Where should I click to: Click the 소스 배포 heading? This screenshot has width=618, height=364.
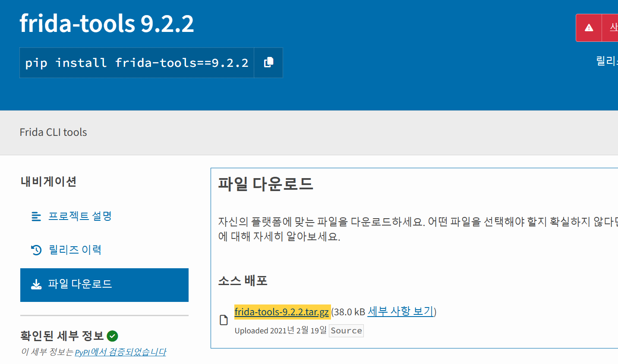[x=243, y=280]
